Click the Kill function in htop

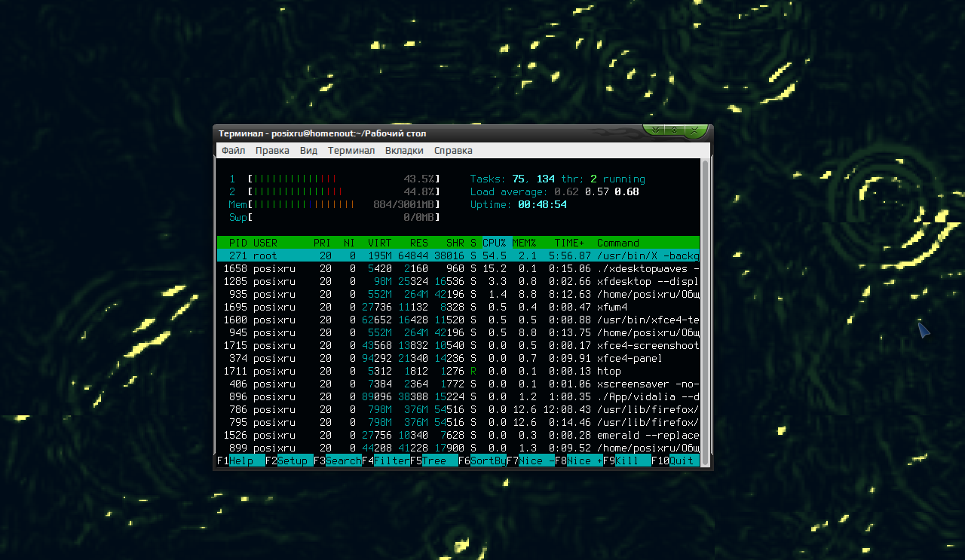(x=627, y=461)
